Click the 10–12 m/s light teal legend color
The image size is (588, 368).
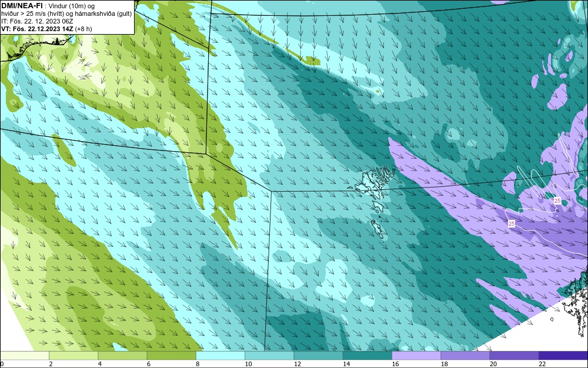pos(269,355)
